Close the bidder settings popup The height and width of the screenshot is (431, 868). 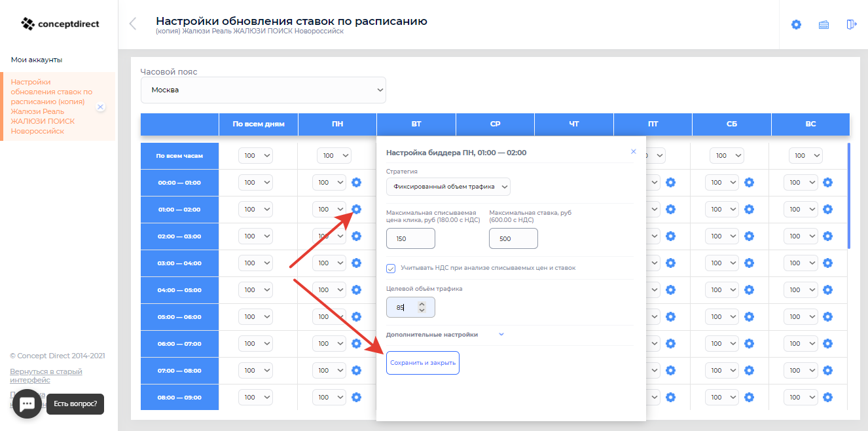[633, 151]
